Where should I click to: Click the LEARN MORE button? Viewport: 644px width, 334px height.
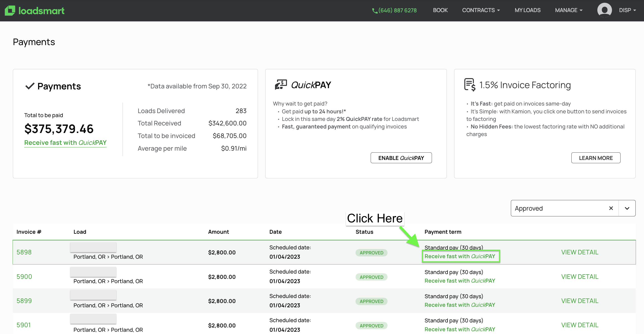point(596,158)
